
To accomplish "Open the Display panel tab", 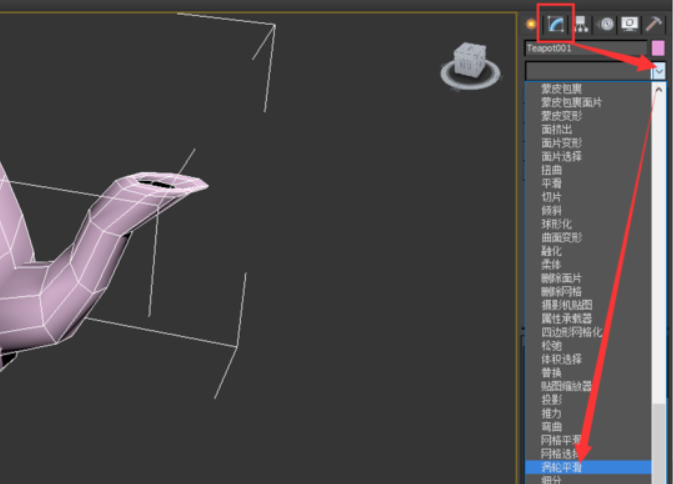I will [x=630, y=24].
